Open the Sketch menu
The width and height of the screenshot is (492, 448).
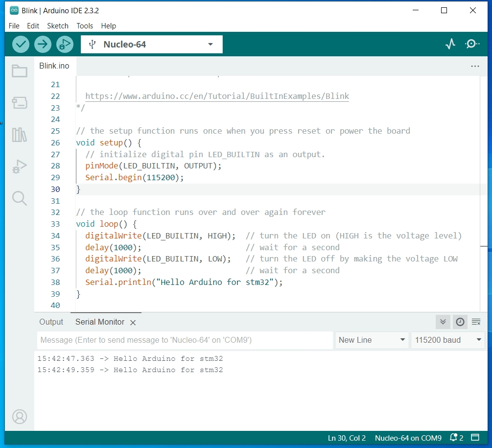(58, 26)
